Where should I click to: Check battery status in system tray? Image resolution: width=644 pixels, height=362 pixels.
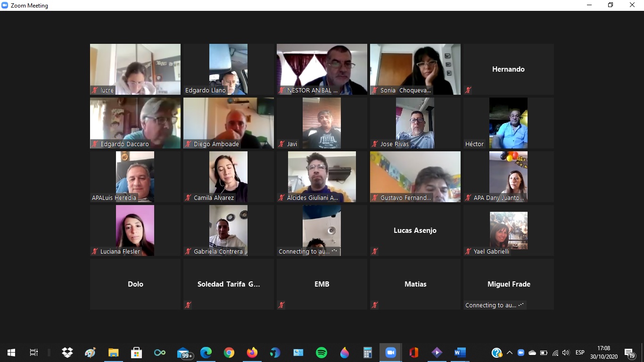coord(544,353)
